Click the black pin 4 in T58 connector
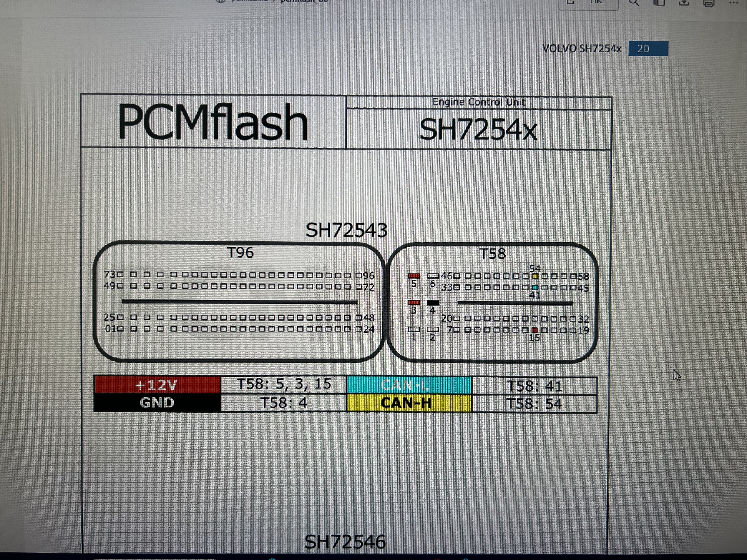Viewport: 747px width, 560px height. pos(433,302)
